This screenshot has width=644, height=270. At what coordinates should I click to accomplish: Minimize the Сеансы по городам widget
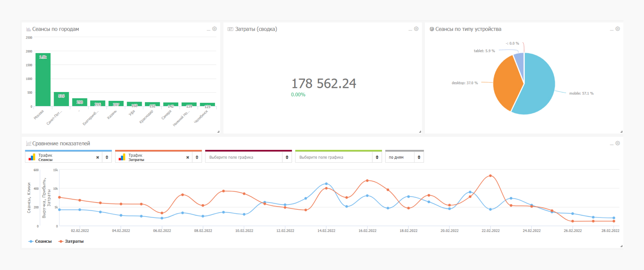[x=208, y=30]
